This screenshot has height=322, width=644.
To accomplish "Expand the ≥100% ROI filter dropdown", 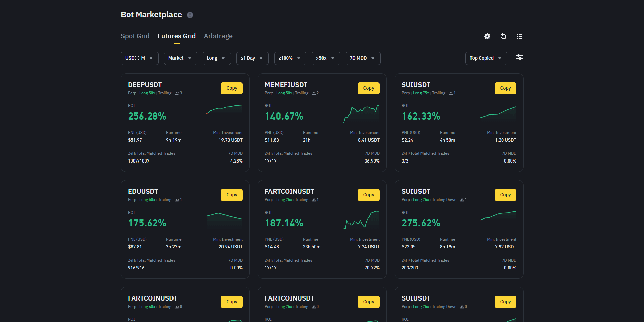I will point(290,58).
